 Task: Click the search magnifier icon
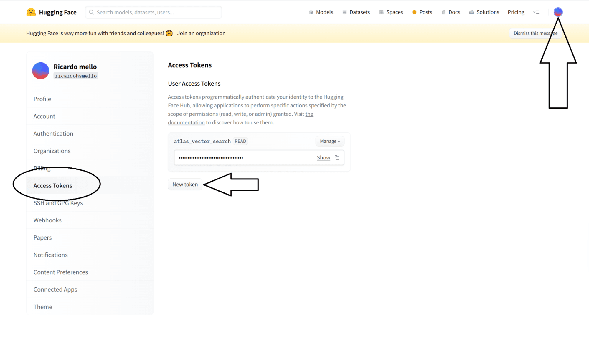[91, 12]
